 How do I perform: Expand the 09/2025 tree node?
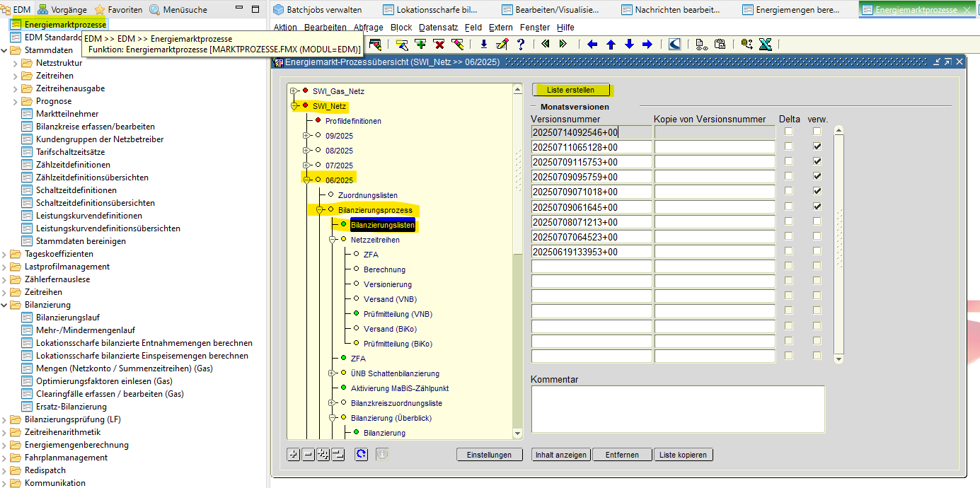pos(306,135)
